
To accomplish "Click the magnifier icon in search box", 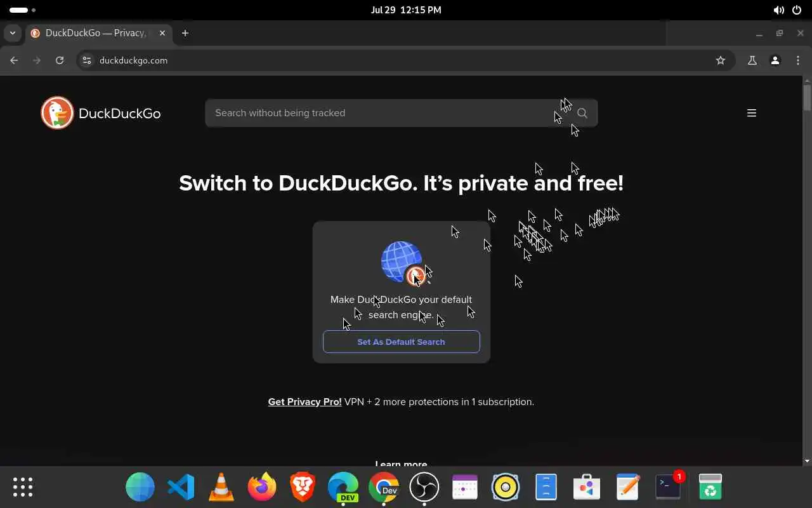I will pos(582,113).
